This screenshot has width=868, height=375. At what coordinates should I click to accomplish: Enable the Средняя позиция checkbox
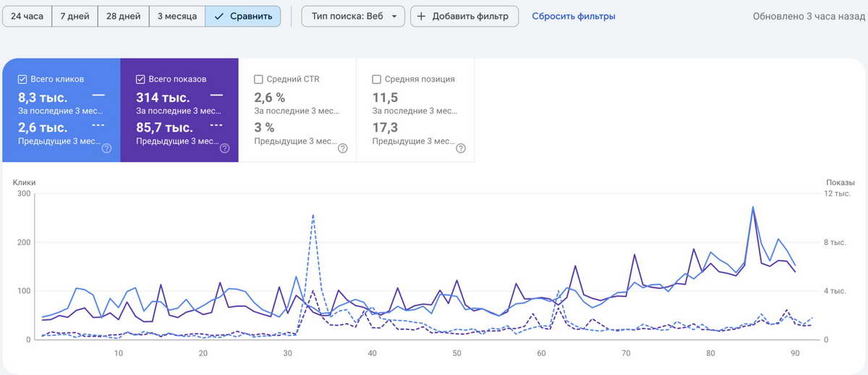[376, 79]
